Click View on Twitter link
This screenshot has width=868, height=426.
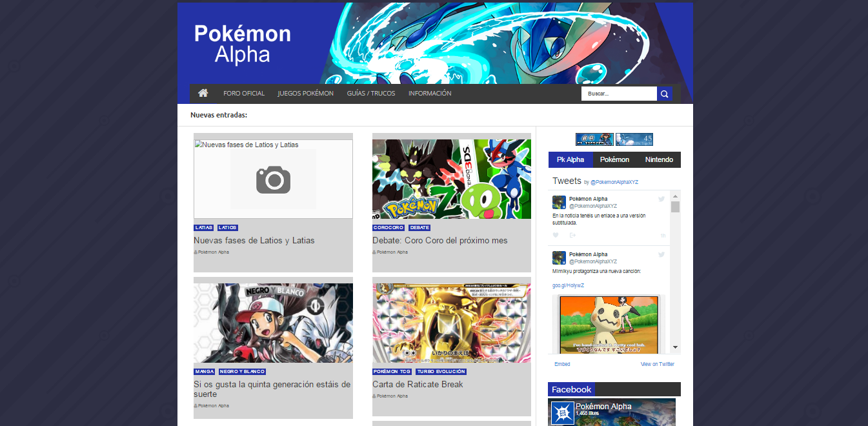pos(657,364)
